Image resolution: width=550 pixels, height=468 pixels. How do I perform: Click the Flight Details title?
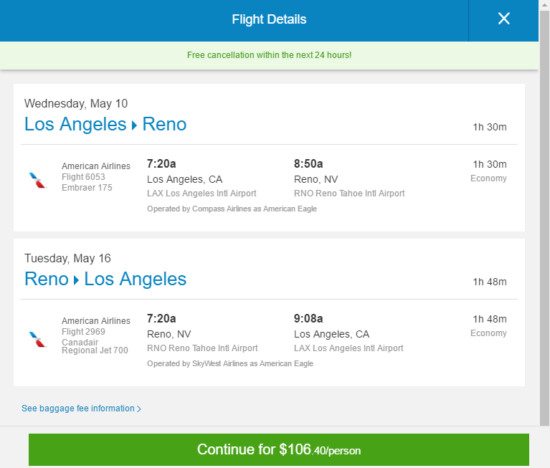(x=269, y=19)
